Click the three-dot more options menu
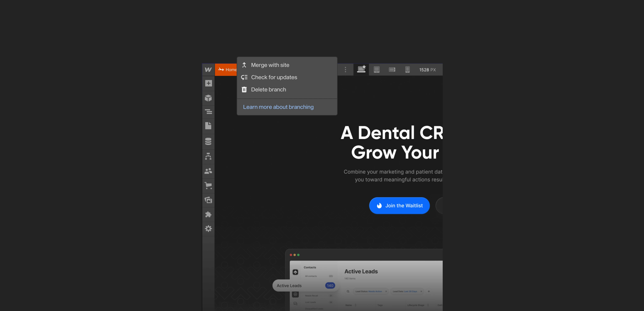This screenshot has width=644, height=311. pos(346,70)
